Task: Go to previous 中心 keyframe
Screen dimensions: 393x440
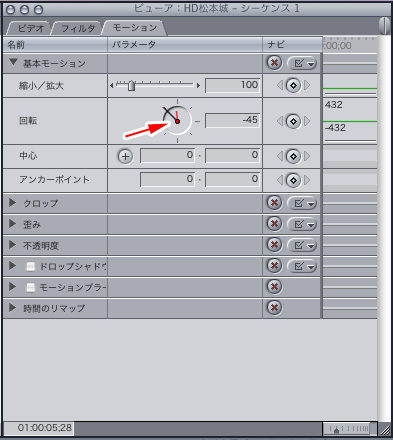Action: [280, 156]
